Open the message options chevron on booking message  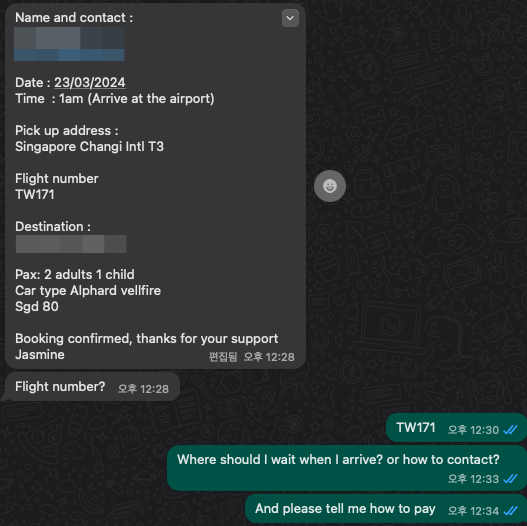click(x=290, y=18)
